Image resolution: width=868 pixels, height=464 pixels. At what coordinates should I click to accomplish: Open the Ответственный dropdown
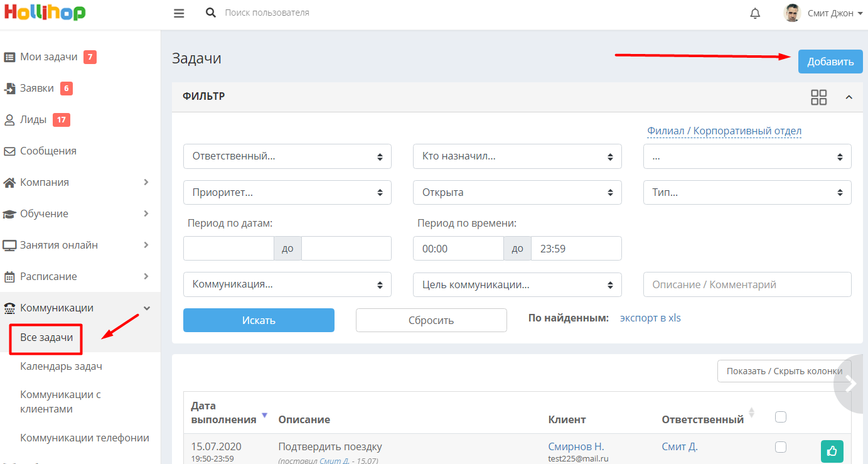point(287,156)
